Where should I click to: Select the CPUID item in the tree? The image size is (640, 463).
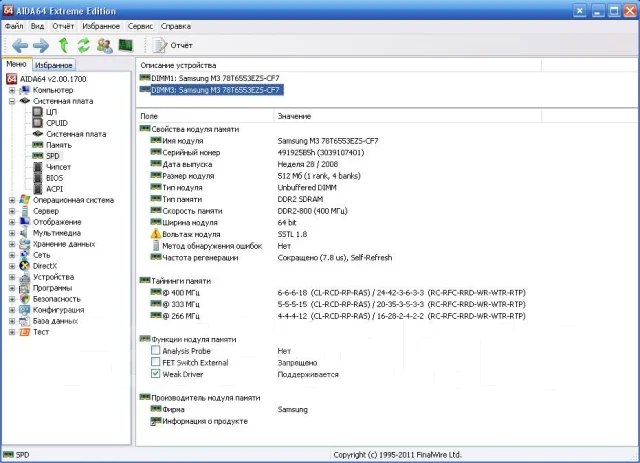tap(57, 123)
